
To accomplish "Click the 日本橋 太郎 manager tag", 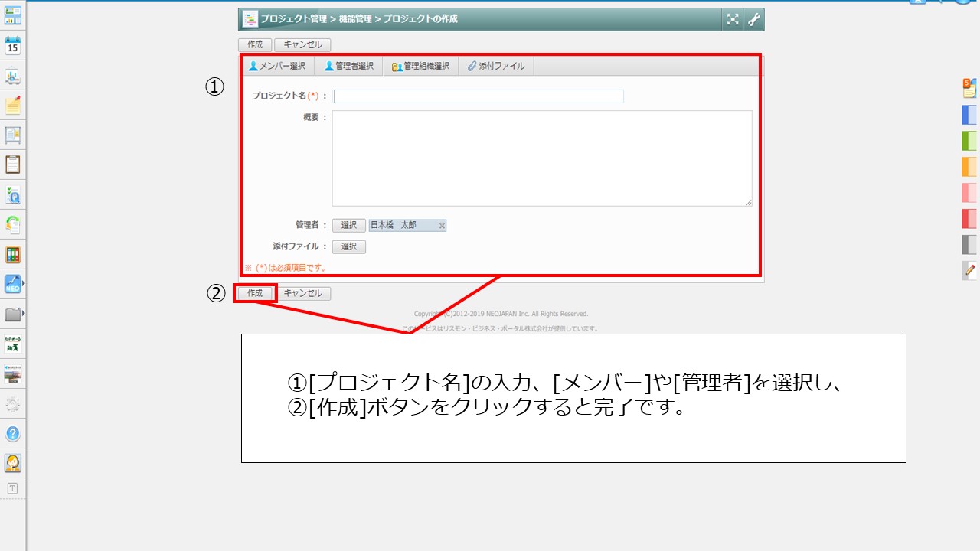I will tap(407, 225).
